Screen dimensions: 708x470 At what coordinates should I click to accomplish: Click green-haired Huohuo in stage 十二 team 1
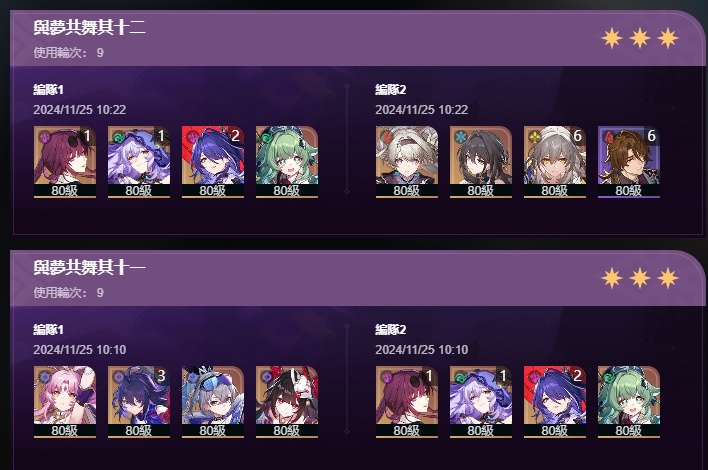pyautogui.click(x=287, y=162)
